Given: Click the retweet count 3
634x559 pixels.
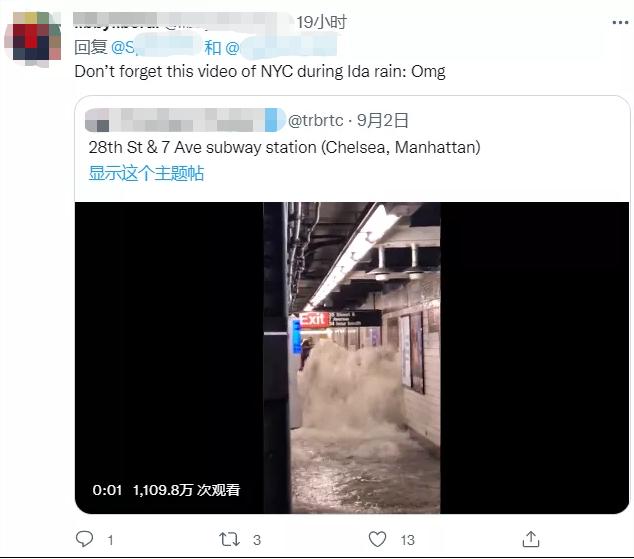Looking at the screenshot, I should coord(257,540).
